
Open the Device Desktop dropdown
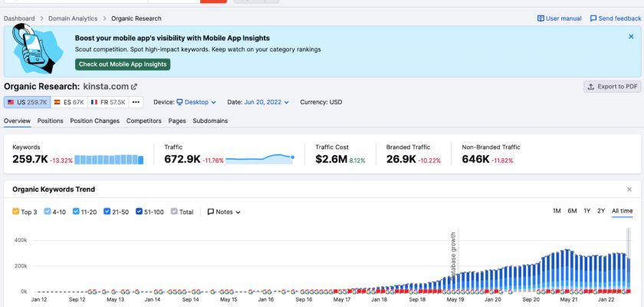[x=196, y=102]
